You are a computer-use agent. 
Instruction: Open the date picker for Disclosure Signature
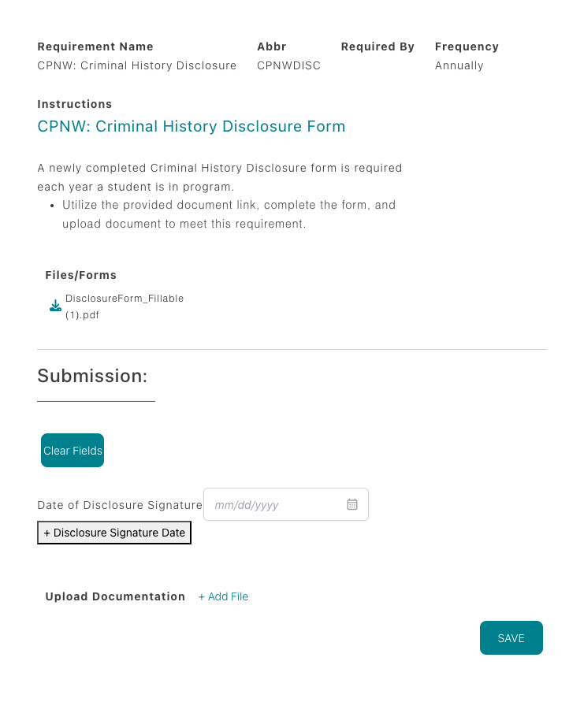pyautogui.click(x=352, y=504)
